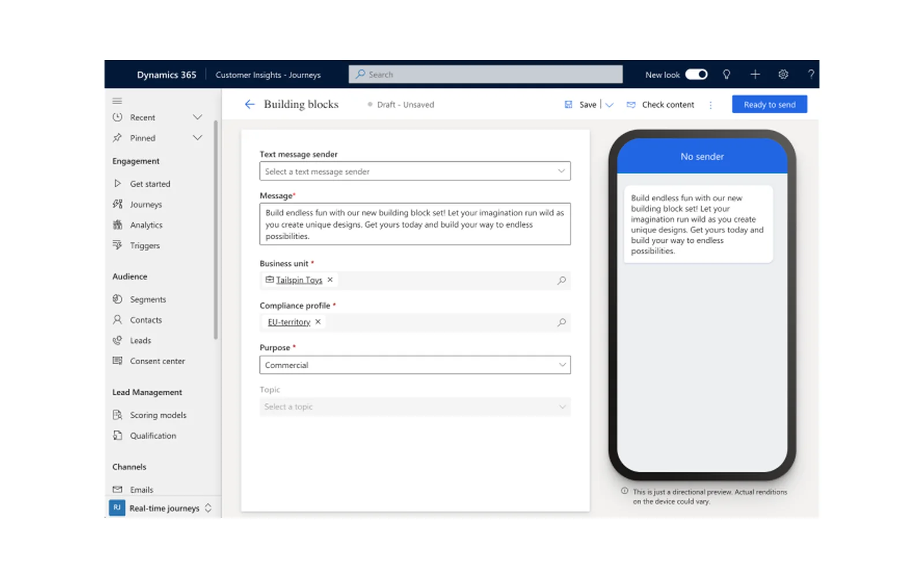Open Scoring models under Lead Management

click(x=158, y=415)
